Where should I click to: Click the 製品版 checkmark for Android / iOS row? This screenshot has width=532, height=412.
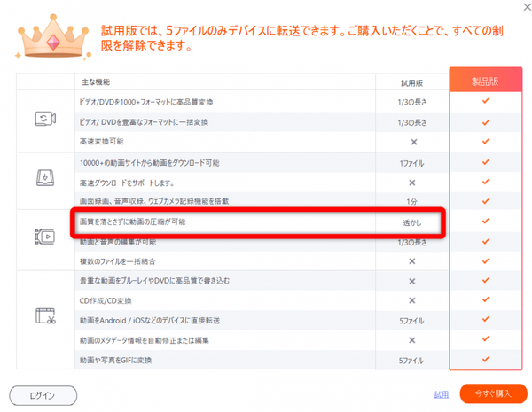click(x=486, y=319)
